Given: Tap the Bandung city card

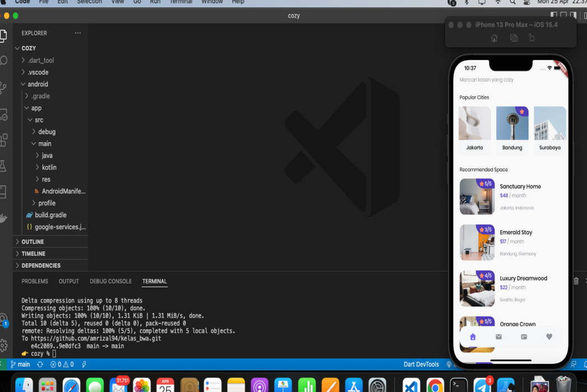Looking at the screenshot, I should (512, 129).
